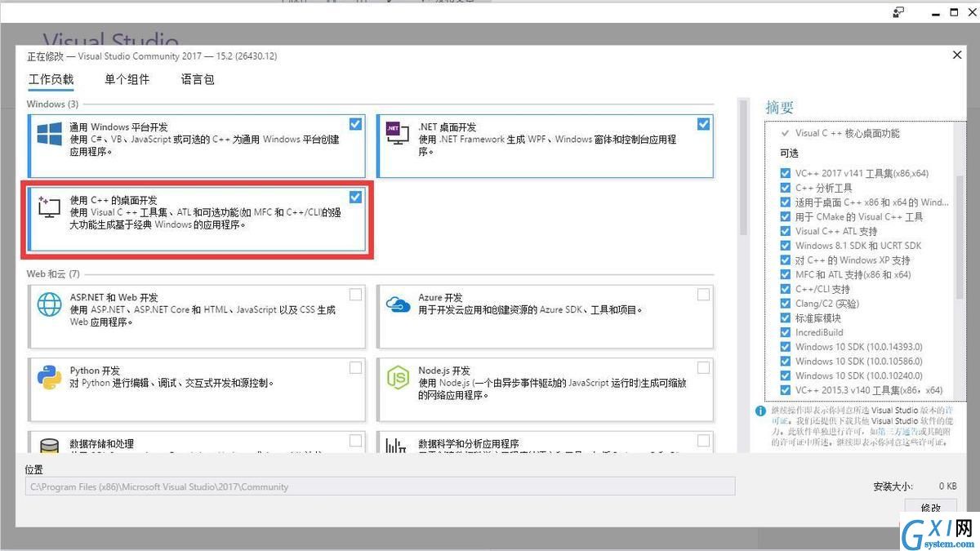980x551 pixels.
Task: Uncheck VC++ 2017 v141 工具集 component
Action: coord(786,173)
